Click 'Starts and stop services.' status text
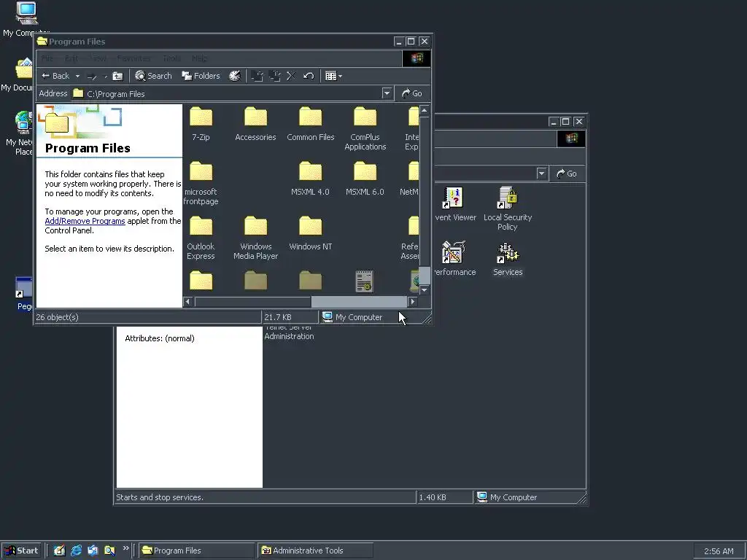Image resolution: width=747 pixels, height=560 pixels. [160, 497]
